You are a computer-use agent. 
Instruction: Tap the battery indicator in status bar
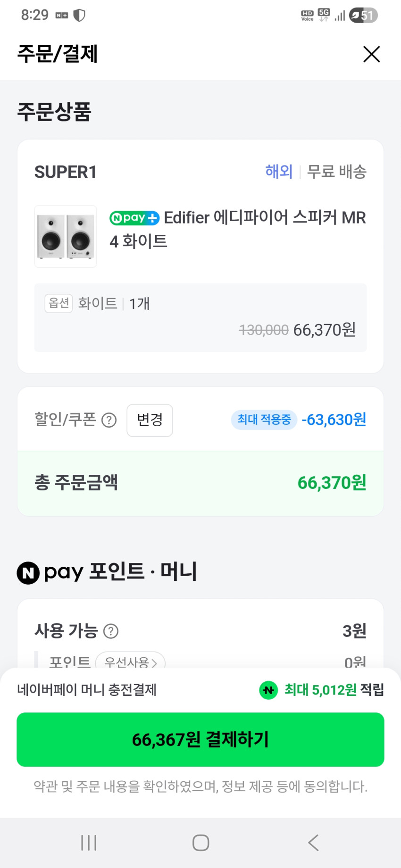363,16
